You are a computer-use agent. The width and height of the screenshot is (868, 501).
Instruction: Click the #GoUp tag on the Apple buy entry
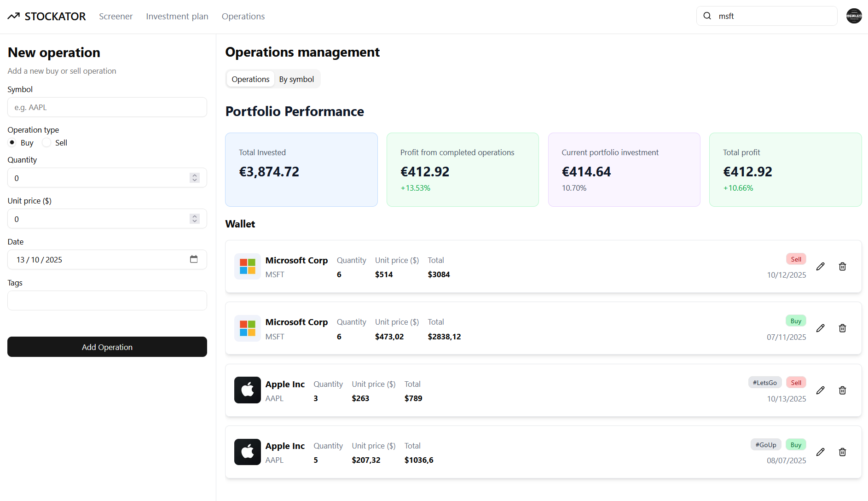tap(765, 444)
